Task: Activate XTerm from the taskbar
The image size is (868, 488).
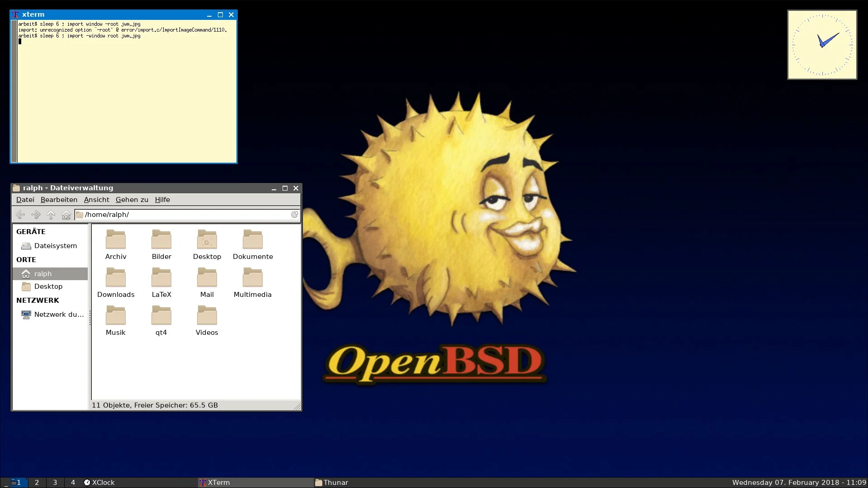Action: 256,483
